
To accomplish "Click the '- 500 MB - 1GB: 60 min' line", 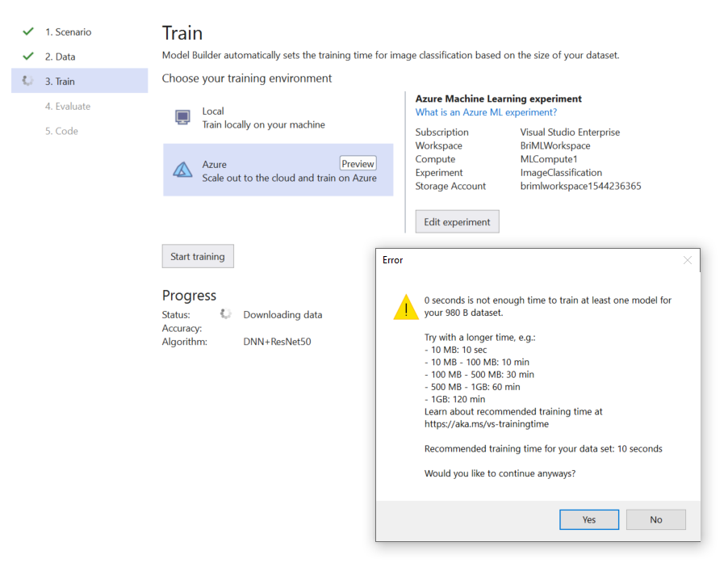I will click(472, 386).
